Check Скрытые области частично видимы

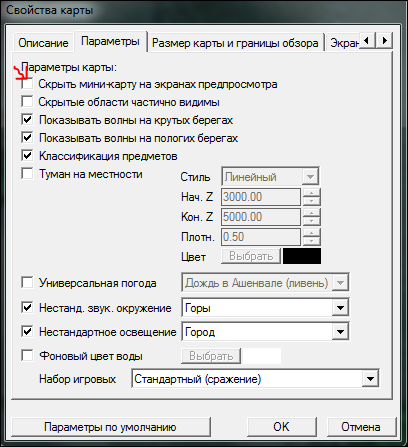(27, 101)
